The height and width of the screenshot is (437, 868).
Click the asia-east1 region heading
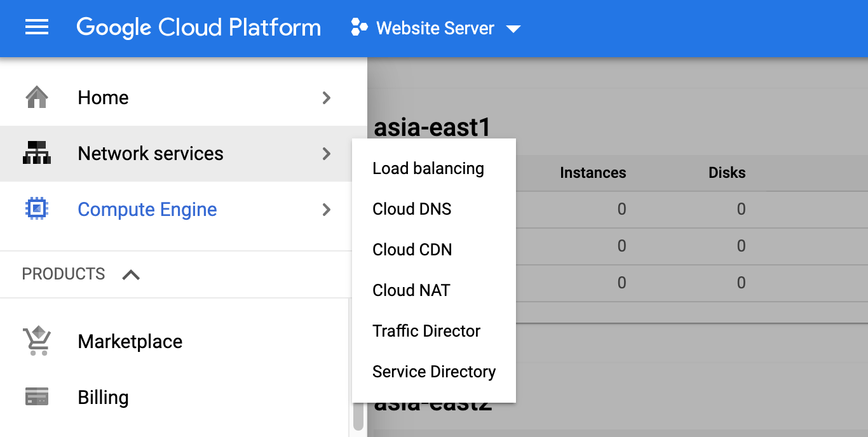click(432, 128)
